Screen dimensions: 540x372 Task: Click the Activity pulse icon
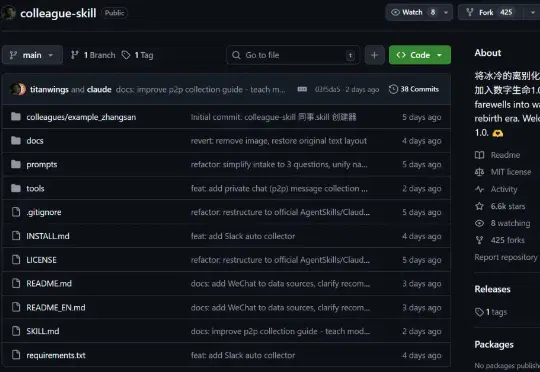tap(479, 189)
